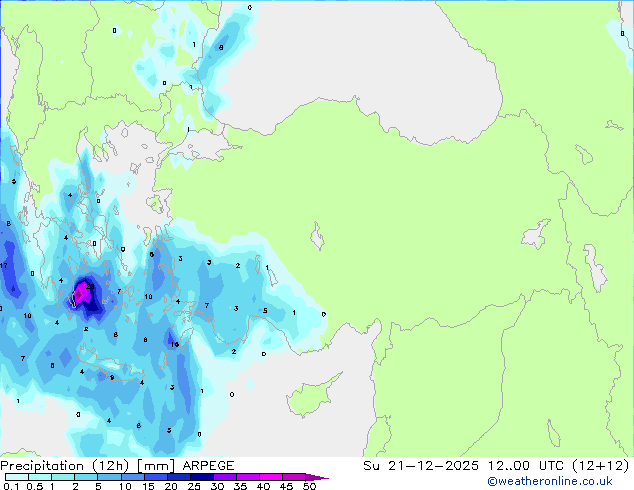Click the 'Precipitation (12h)' title text
The image size is (634, 490).
pyautogui.click(x=65, y=466)
